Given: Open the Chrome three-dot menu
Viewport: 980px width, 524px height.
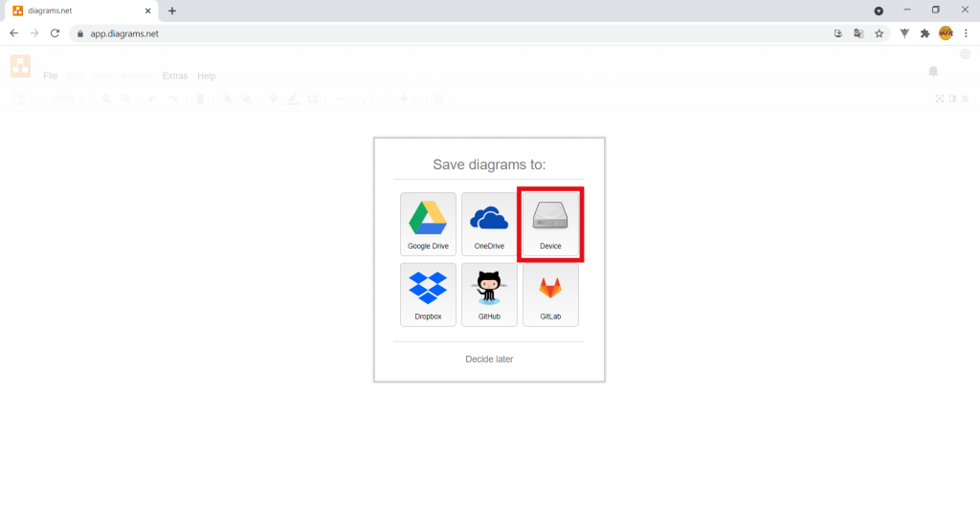Looking at the screenshot, I should 966,33.
